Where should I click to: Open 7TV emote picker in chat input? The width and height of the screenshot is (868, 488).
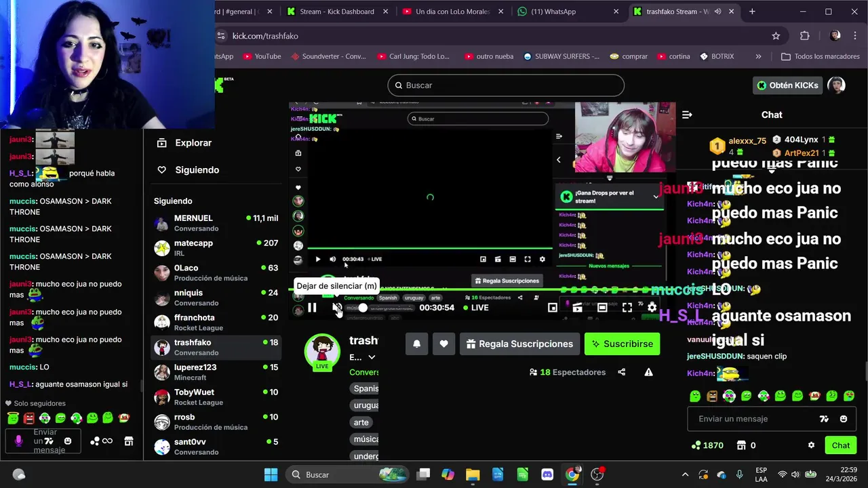[825, 419]
